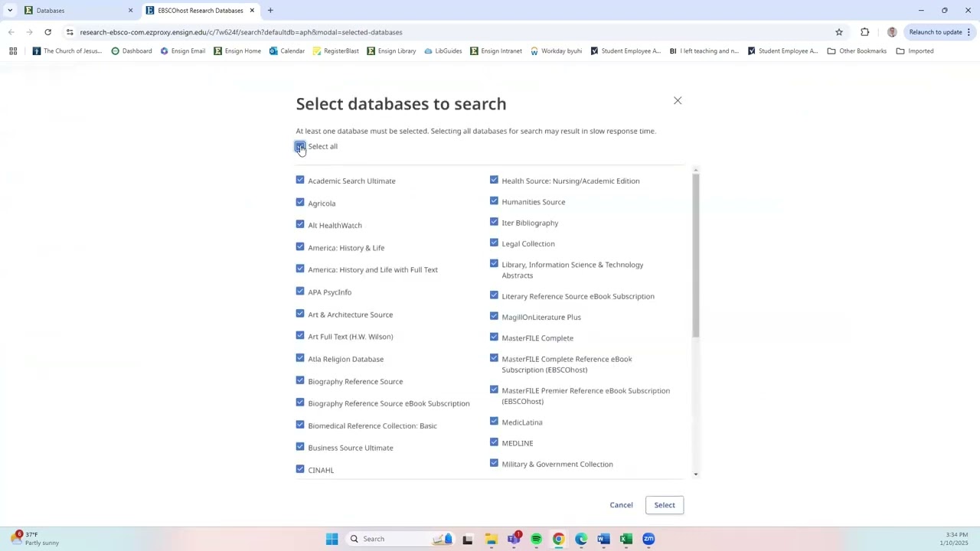Screen dimensions: 980x551
Task: Reload the page
Action: click(x=47, y=32)
